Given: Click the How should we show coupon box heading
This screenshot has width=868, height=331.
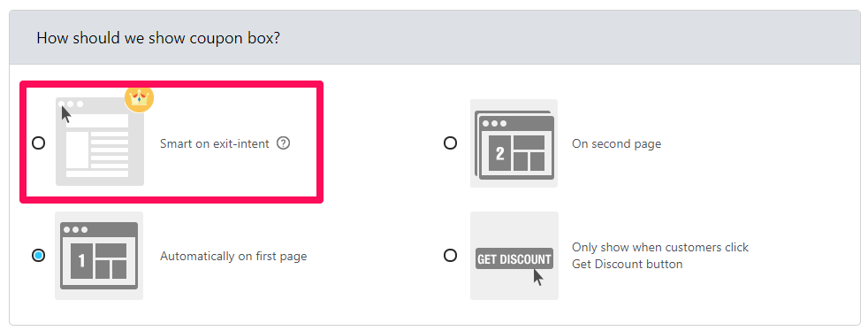Looking at the screenshot, I should 157,38.
